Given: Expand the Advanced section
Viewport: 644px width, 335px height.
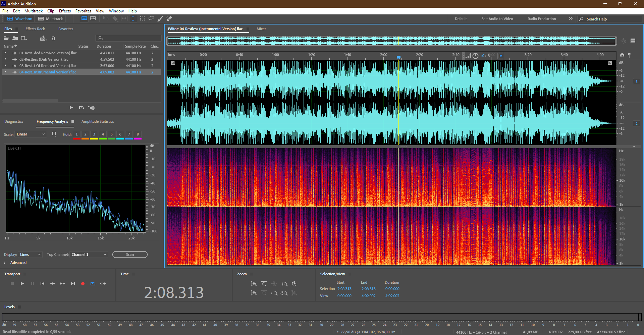Looking at the screenshot, I should click(x=5, y=263).
